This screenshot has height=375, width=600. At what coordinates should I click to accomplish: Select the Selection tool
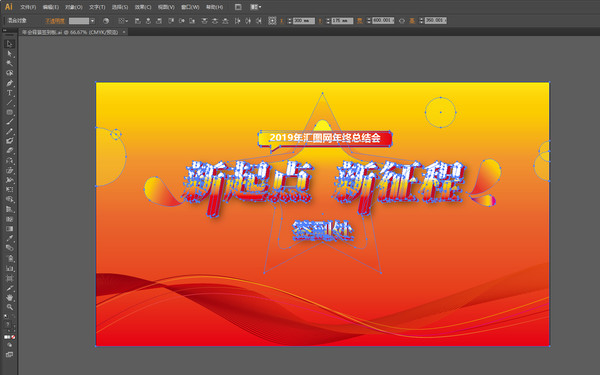[x=10, y=44]
